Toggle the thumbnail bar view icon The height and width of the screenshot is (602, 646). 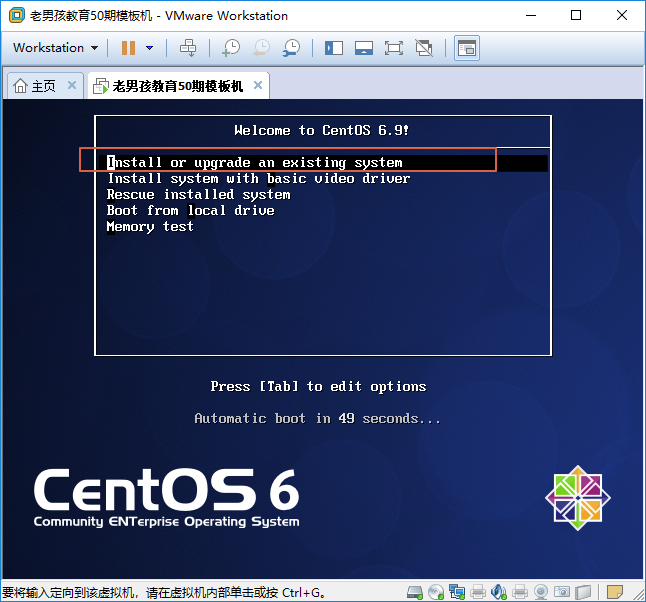(x=364, y=48)
